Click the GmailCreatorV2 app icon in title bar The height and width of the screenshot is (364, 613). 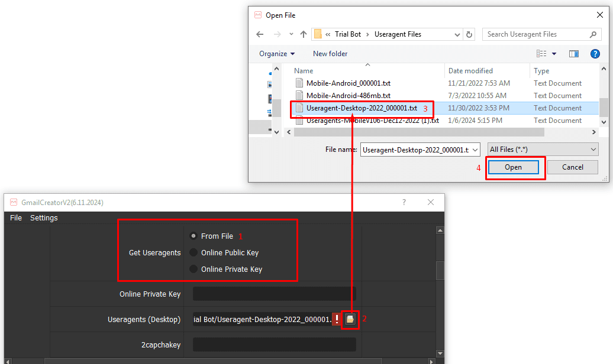pyautogui.click(x=14, y=202)
